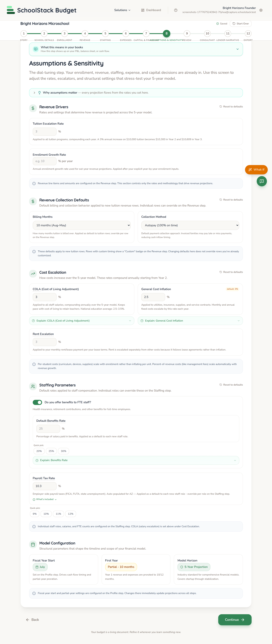Screen dimensions: 272x644
Task: Open the Collection Method dropdown
Action: (190, 225)
